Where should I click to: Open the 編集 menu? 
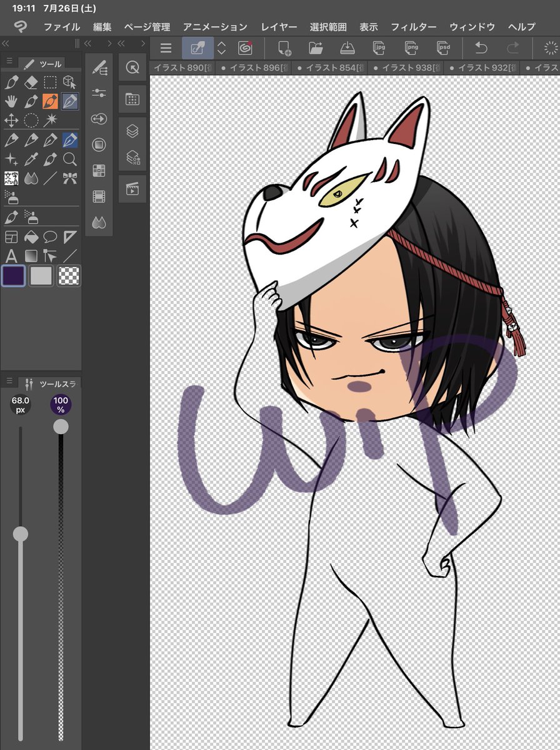click(102, 27)
